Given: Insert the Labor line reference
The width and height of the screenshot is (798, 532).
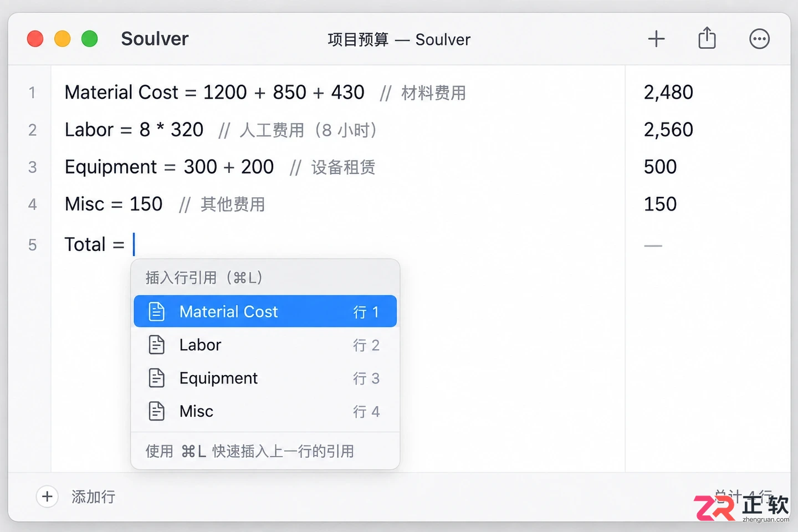Looking at the screenshot, I should 265,345.
